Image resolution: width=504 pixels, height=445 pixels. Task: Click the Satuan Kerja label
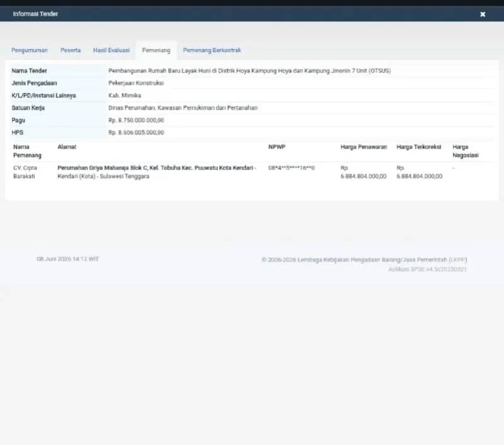click(28, 108)
